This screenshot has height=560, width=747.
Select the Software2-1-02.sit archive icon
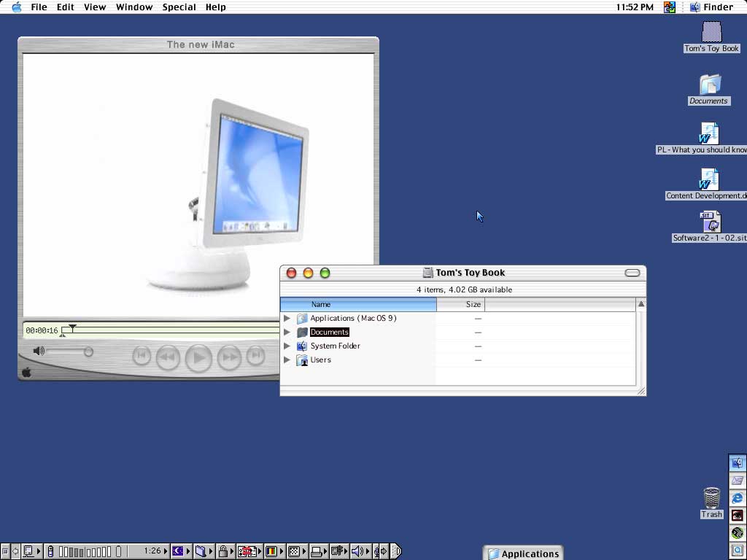711,222
